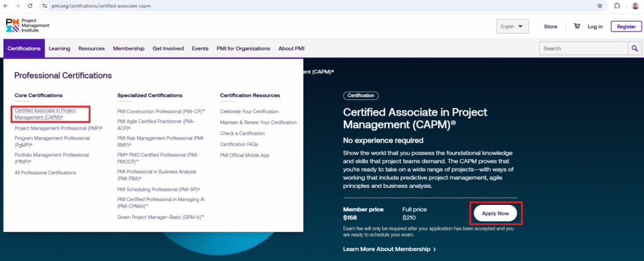Open the shopping cart icon
The image size is (644, 261).
[x=577, y=26]
